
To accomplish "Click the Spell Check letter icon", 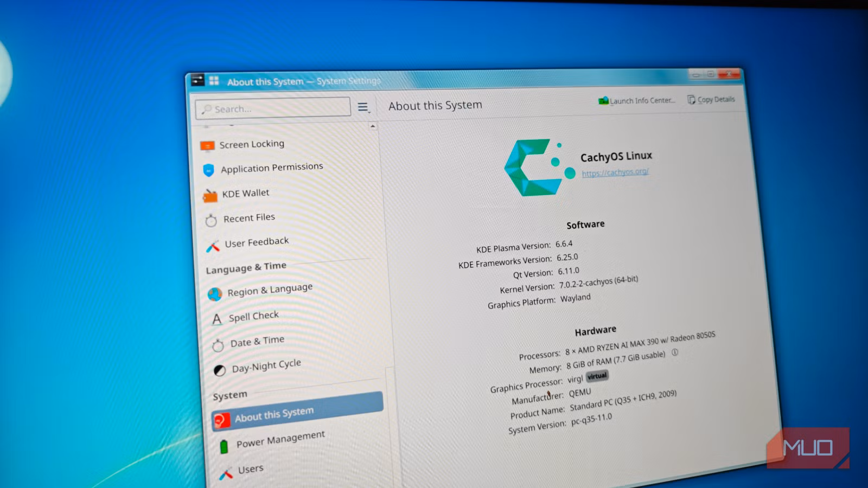I will pyautogui.click(x=217, y=319).
